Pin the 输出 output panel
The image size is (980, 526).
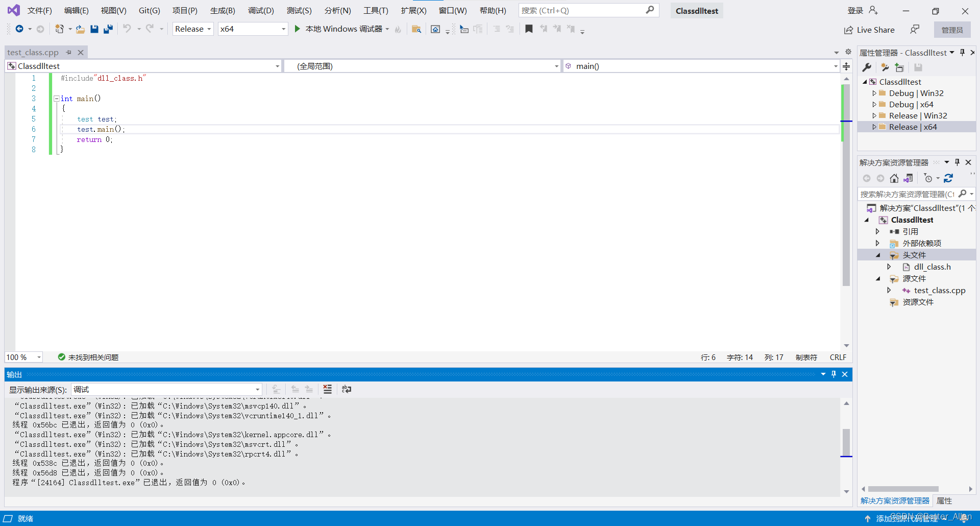click(x=834, y=374)
